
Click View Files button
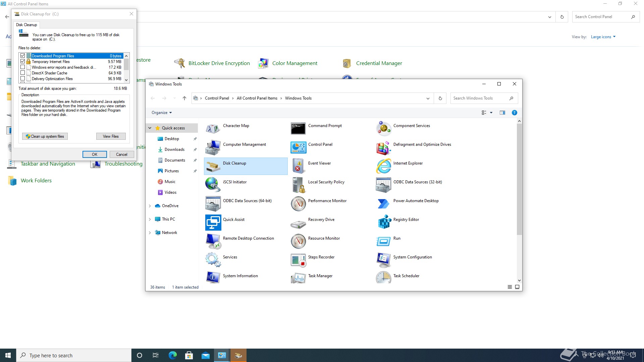click(111, 136)
